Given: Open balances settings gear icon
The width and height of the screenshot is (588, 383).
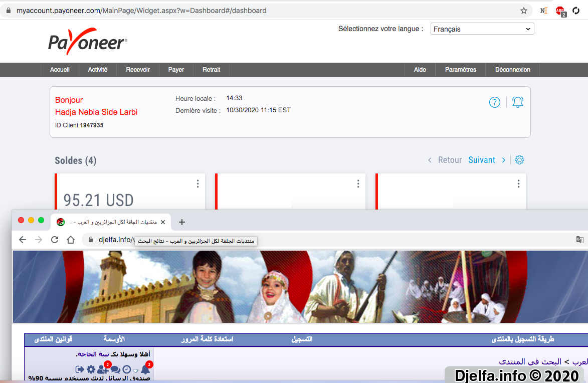Looking at the screenshot, I should 519,160.
